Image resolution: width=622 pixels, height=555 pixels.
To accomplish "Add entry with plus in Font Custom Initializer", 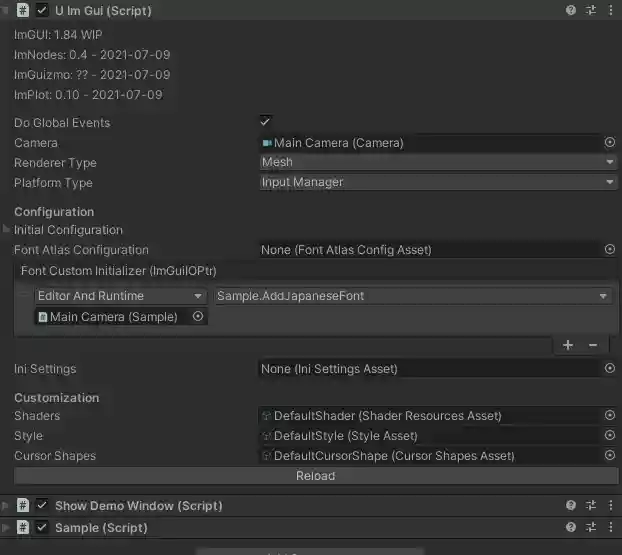I will coord(568,345).
